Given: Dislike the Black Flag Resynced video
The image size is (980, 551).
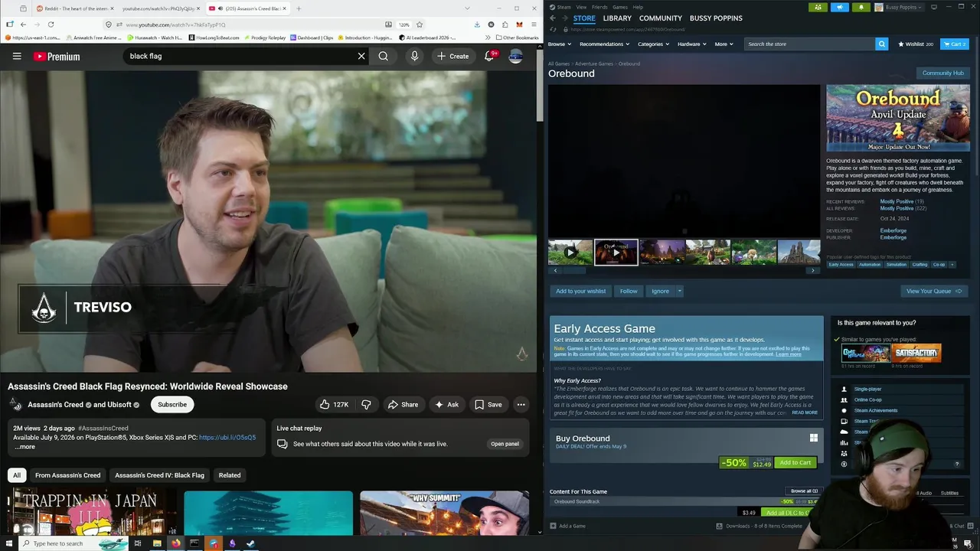Looking at the screenshot, I should tap(366, 404).
